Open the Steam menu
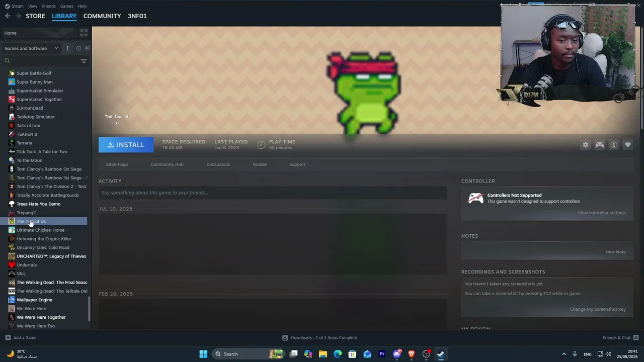The image size is (644, 362). (x=17, y=6)
